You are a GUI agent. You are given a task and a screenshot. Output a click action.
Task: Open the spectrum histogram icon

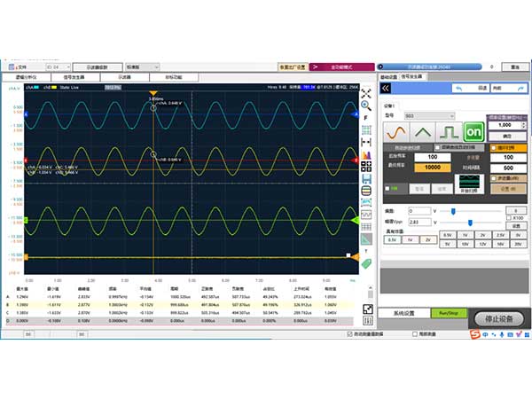point(366,155)
